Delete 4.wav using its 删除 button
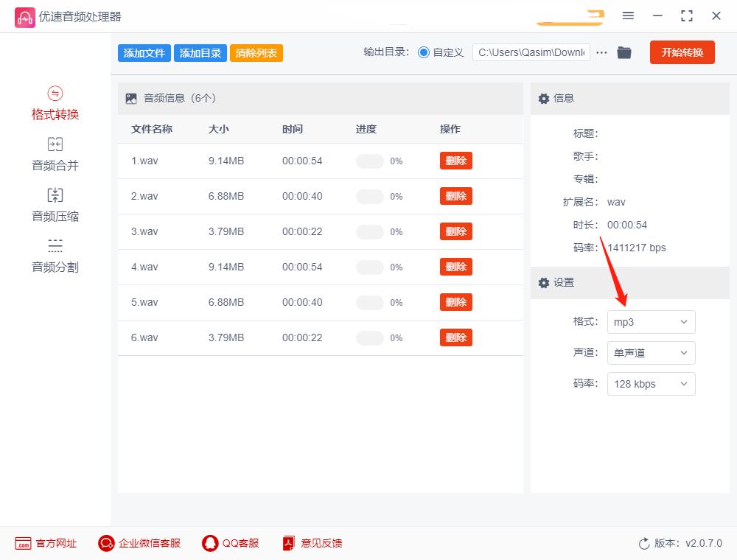 455,267
